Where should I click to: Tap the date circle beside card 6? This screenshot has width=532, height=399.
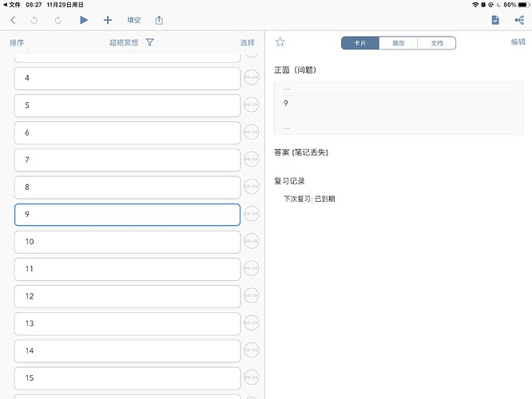click(x=252, y=132)
